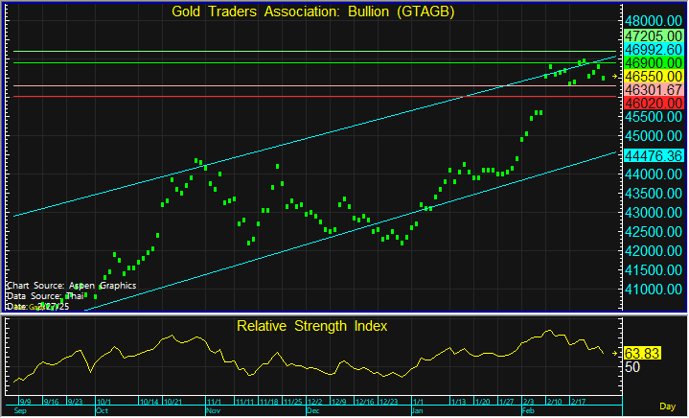Select the red 46020.00 support label

652,103
